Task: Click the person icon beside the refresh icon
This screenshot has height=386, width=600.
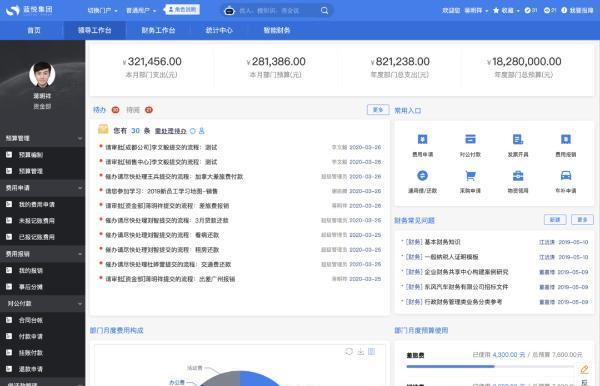Action: tap(202, 131)
